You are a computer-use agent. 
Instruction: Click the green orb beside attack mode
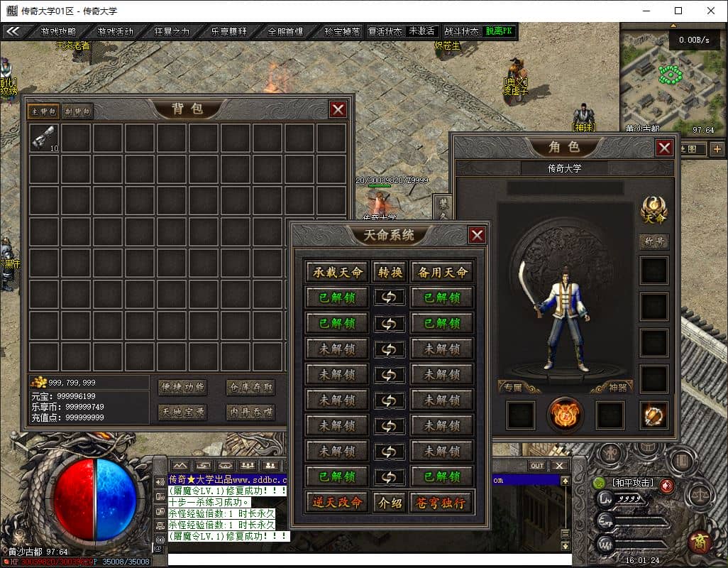600,484
